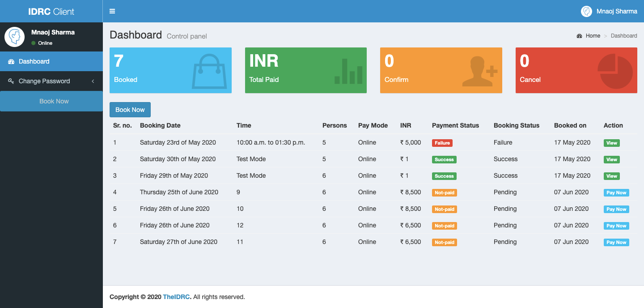Click the user avatar in top navbar
The height and width of the screenshot is (308, 644).
tap(586, 11)
